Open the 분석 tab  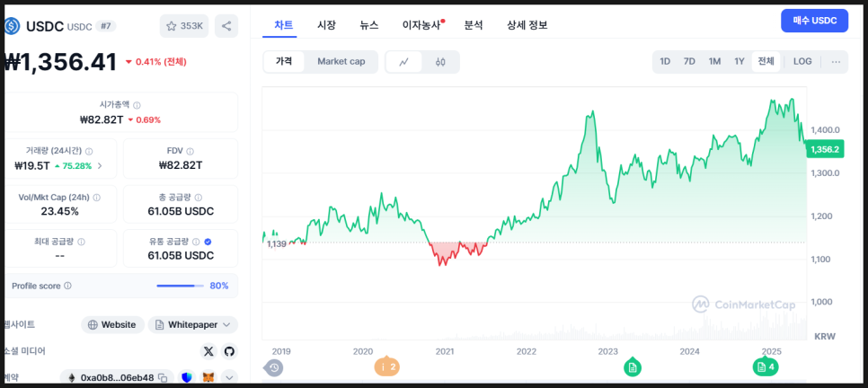click(x=474, y=24)
